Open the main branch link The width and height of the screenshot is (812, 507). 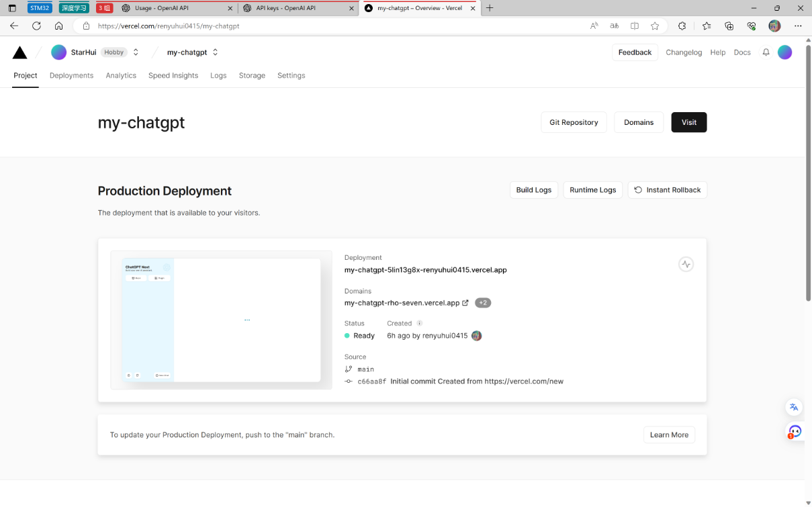click(x=366, y=369)
